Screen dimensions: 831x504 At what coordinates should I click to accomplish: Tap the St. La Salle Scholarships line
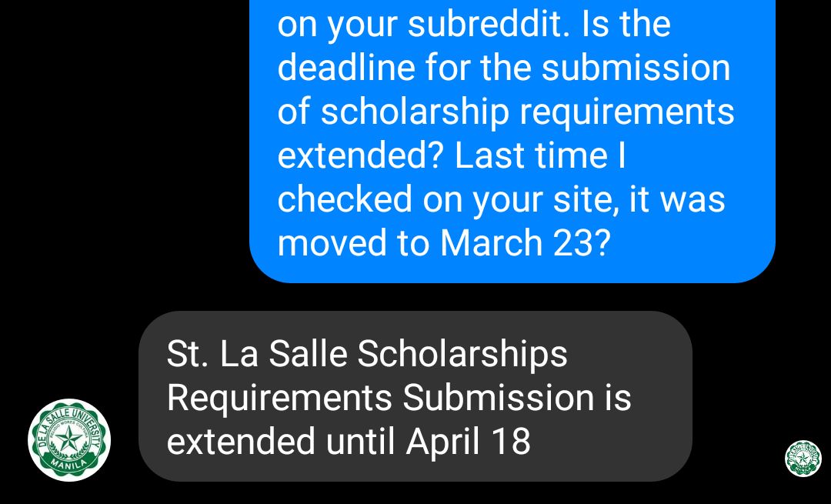(x=366, y=353)
